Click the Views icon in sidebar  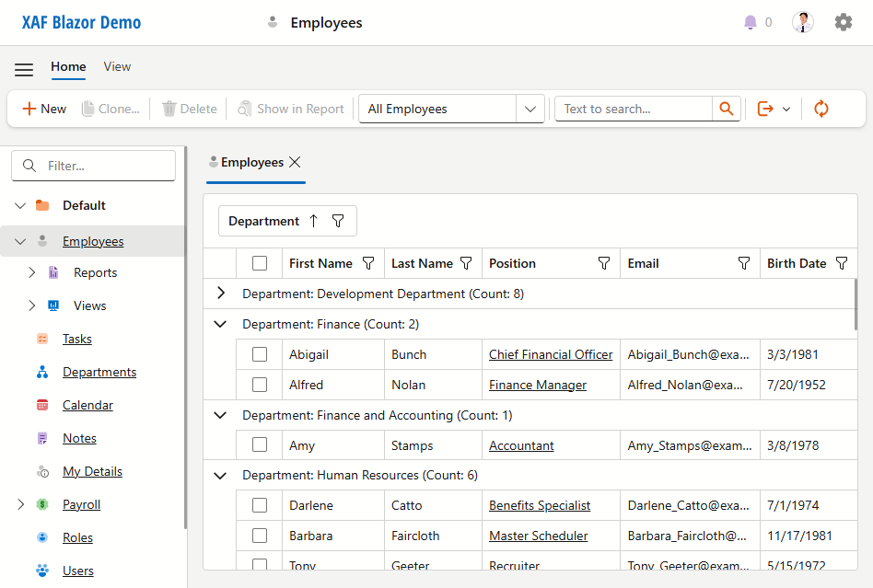[x=53, y=306]
